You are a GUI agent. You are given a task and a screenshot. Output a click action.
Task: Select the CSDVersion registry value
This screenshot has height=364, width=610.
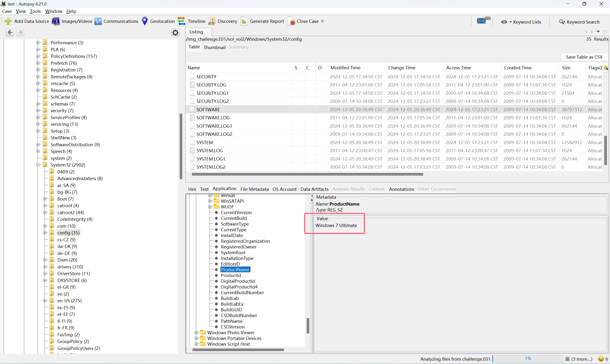pos(233,327)
